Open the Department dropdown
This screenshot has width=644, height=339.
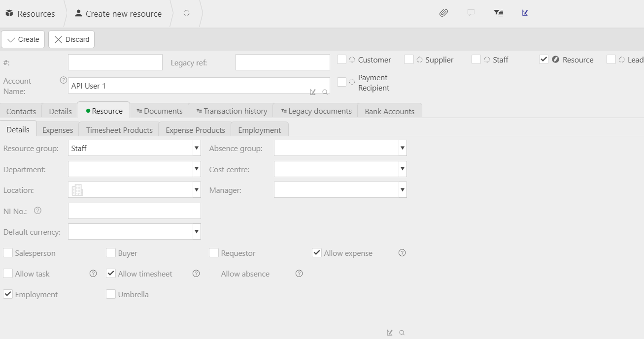pos(197,169)
